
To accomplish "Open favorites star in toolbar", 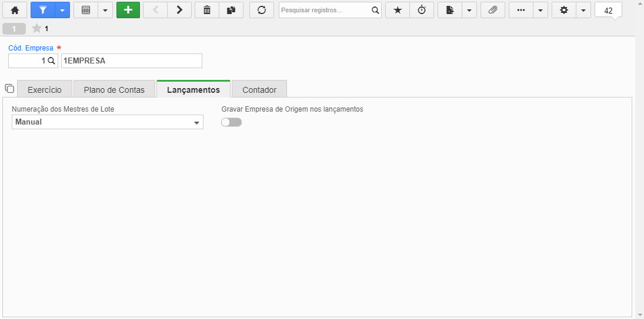I will [398, 10].
